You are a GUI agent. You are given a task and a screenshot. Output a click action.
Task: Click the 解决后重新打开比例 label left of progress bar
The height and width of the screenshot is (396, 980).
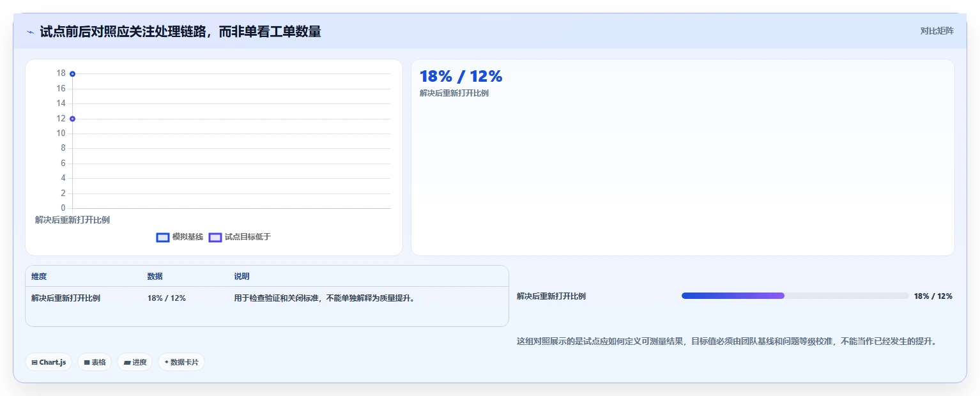551,296
